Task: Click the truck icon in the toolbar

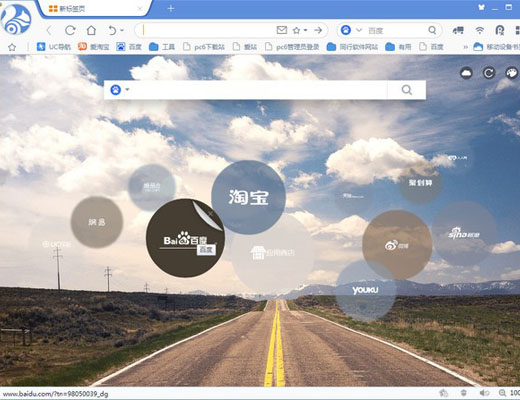Action: [x=458, y=30]
